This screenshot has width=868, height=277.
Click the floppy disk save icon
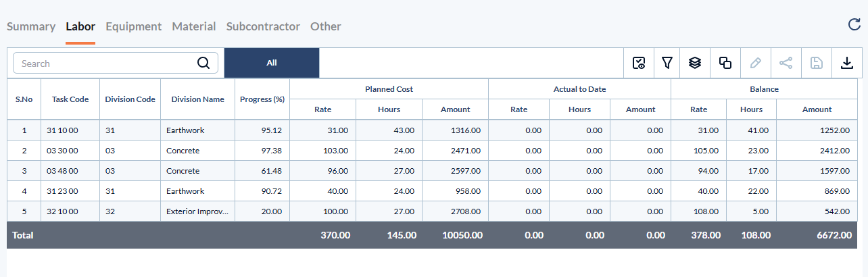tap(817, 63)
